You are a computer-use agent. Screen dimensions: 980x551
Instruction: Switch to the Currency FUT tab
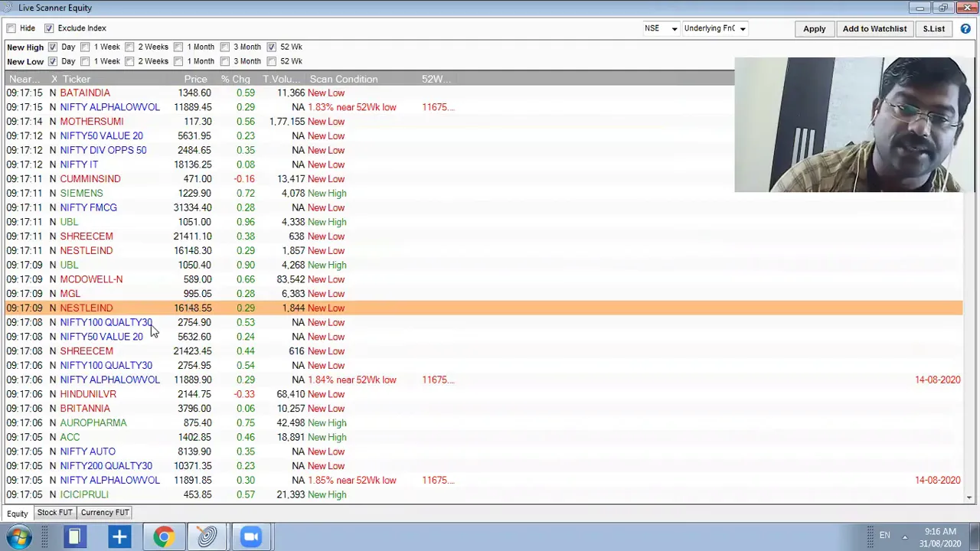point(105,513)
